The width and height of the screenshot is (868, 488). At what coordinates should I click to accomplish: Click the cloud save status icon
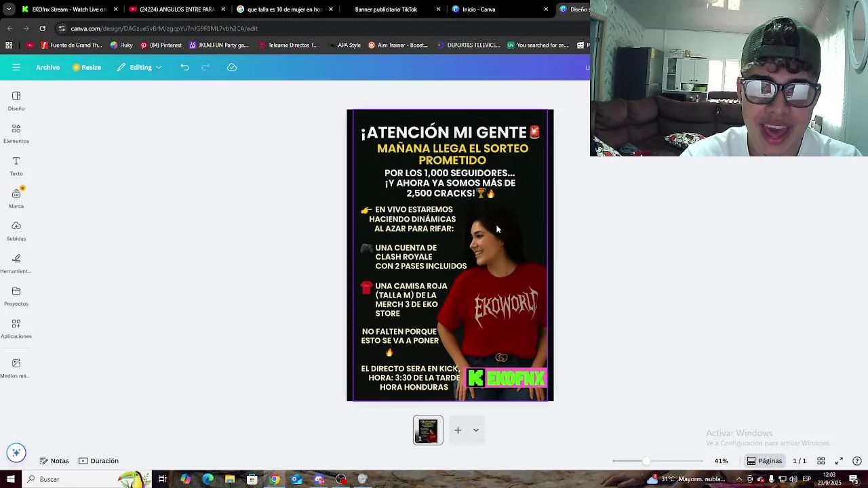click(232, 67)
